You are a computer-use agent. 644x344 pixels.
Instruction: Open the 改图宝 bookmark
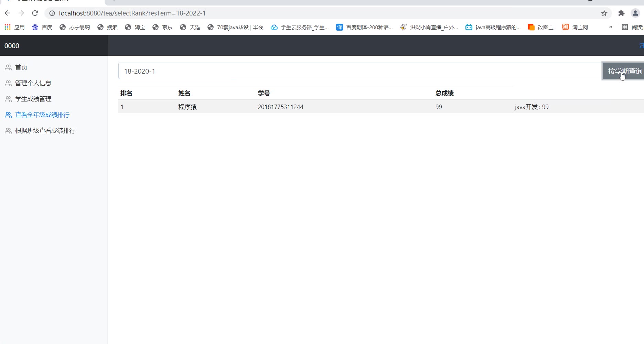[540, 27]
